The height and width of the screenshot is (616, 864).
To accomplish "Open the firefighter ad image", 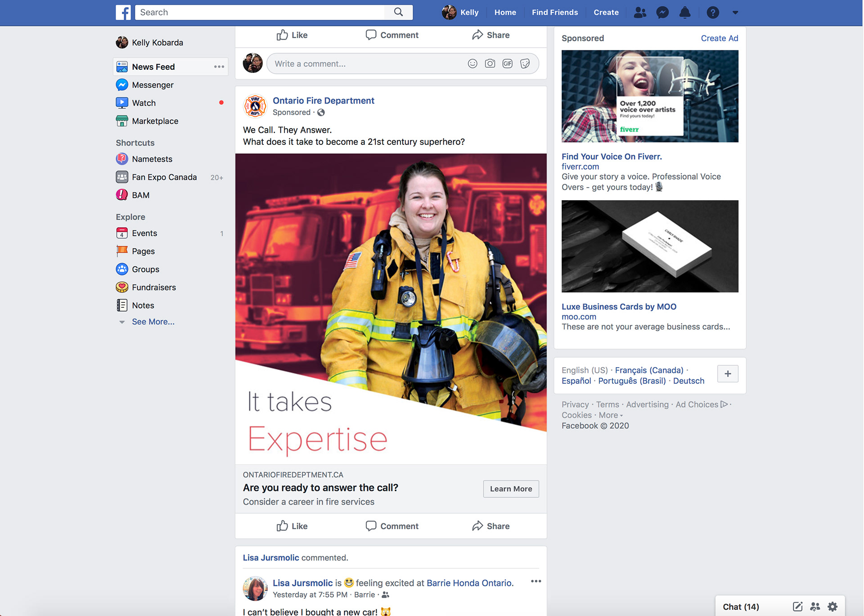I will 391,309.
